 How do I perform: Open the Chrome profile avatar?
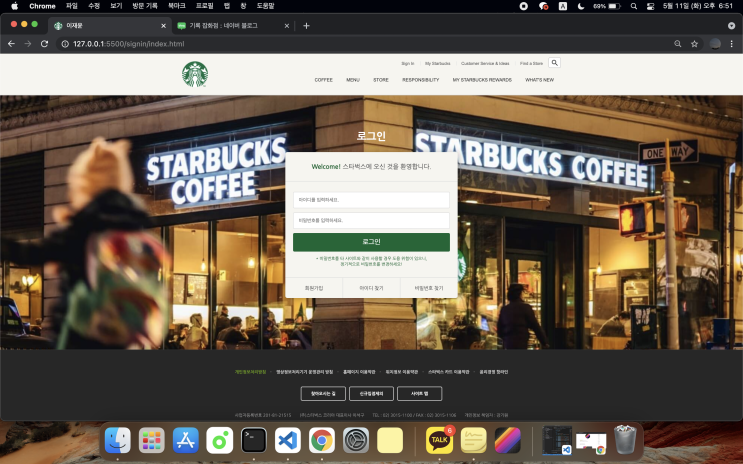click(715, 44)
